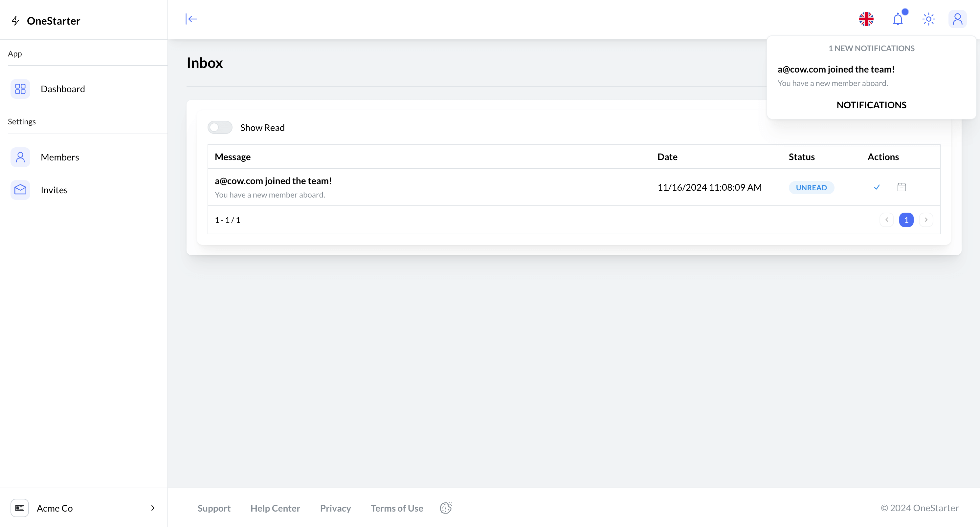Open the UK flag language selector
Image resolution: width=980 pixels, height=527 pixels.
(x=866, y=19)
